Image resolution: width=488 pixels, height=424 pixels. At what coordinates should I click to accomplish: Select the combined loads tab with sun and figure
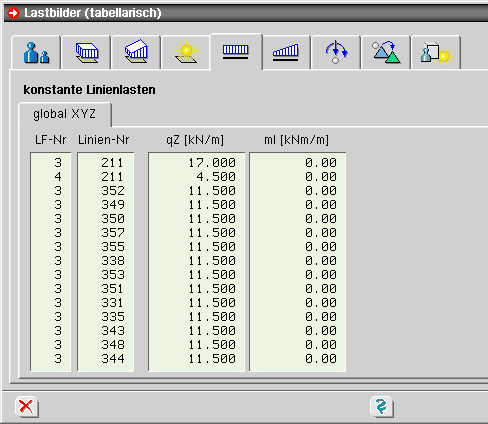[x=436, y=53]
